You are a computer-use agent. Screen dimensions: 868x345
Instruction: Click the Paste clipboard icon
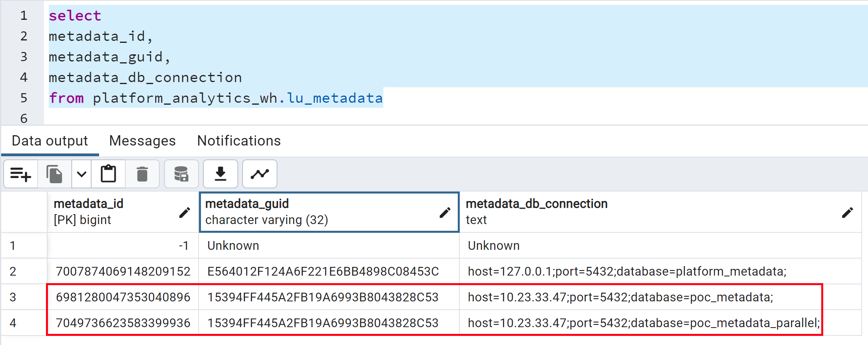(x=108, y=174)
